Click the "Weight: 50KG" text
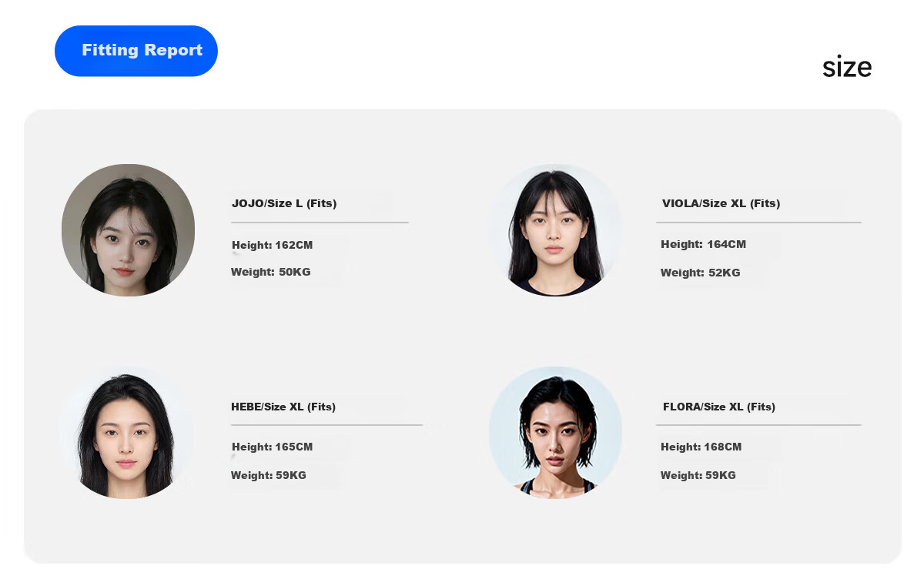 pos(271,272)
